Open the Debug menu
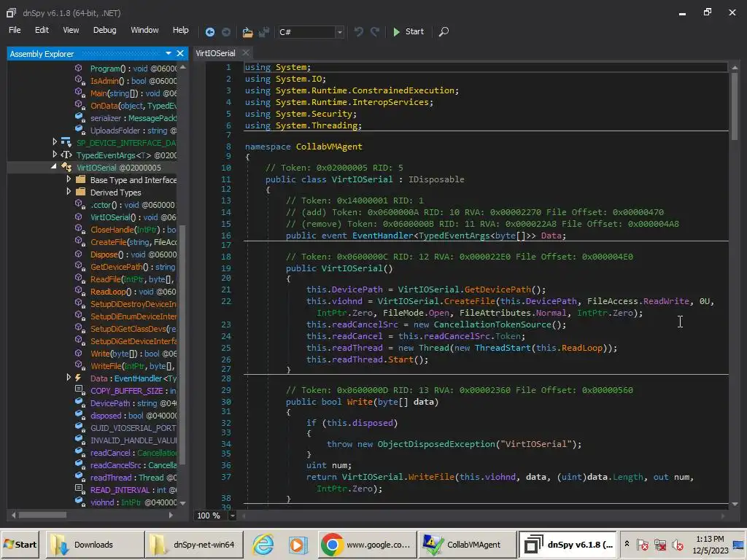747x560 pixels. (104, 30)
